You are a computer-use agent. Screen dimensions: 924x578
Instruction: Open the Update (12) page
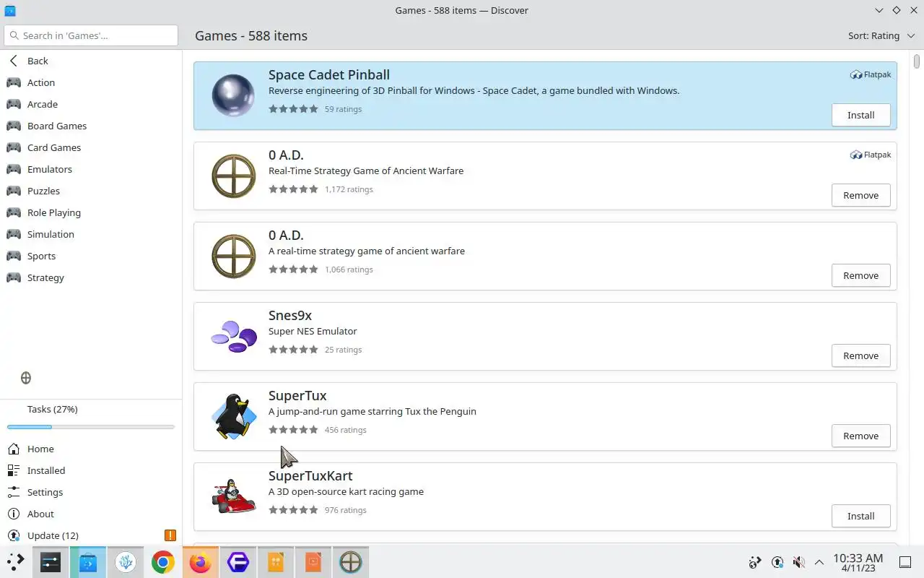pyautogui.click(x=91, y=535)
